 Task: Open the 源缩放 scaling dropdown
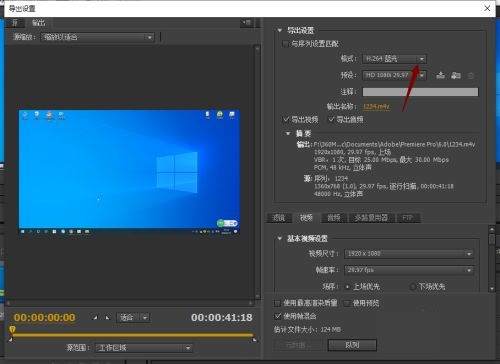point(98,37)
